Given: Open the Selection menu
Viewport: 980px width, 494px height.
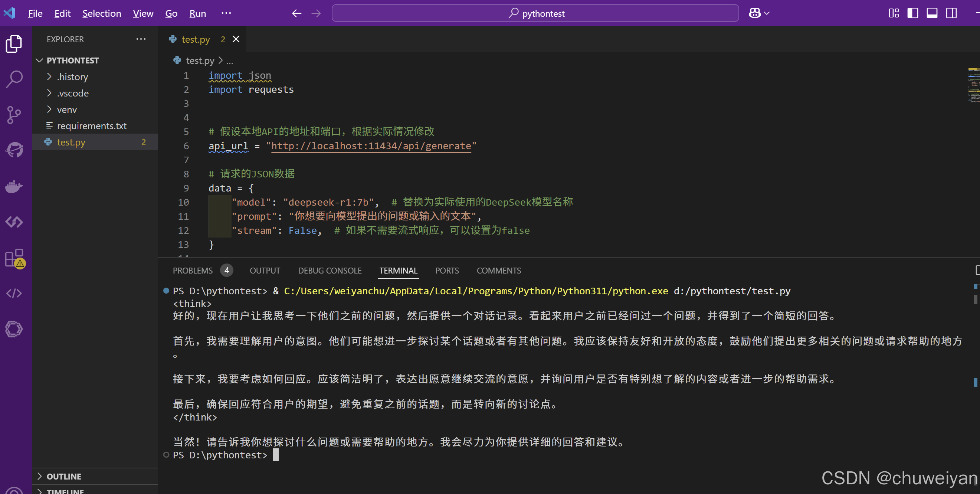Looking at the screenshot, I should pos(102,13).
